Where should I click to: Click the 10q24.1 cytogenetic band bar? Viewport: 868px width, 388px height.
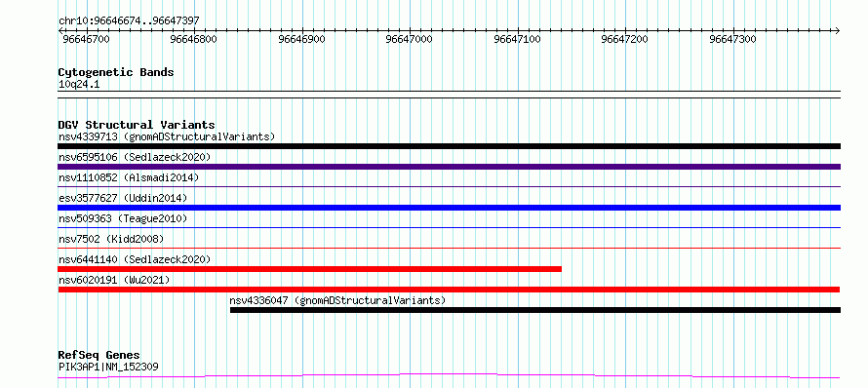click(x=449, y=95)
